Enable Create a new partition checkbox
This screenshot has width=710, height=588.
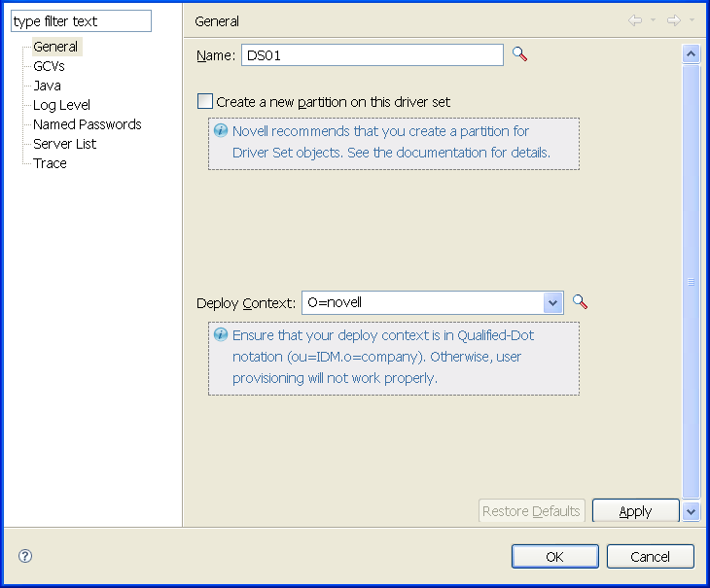click(204, 101)
